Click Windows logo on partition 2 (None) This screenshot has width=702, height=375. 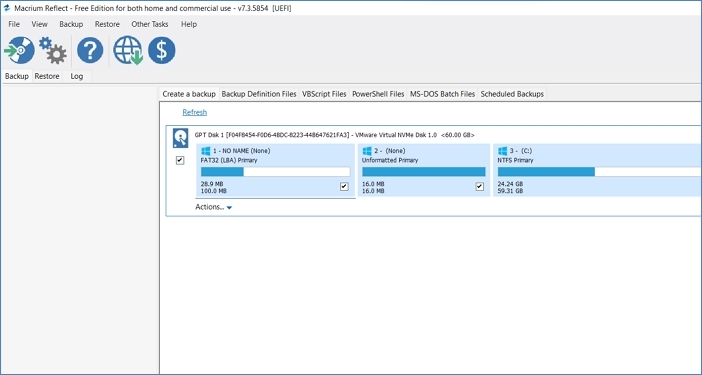[x=367, y=151]
